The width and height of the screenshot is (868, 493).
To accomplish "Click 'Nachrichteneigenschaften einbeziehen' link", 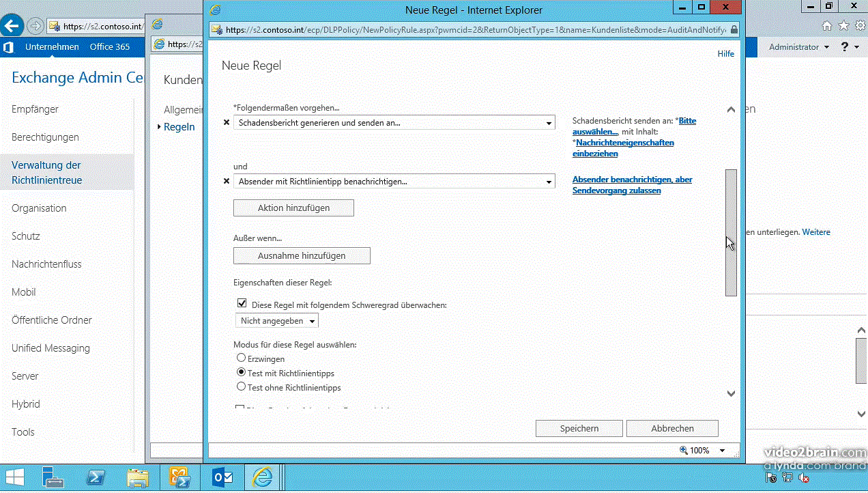I will [x=623, y=148].
